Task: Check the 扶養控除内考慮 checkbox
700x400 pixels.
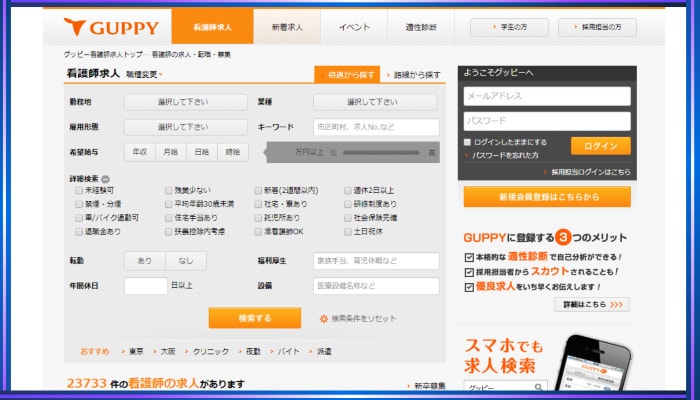Action: pos(168,232)
